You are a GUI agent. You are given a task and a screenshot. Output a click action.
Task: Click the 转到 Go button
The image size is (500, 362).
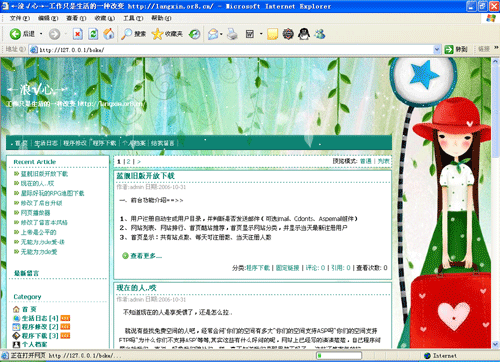456,50
